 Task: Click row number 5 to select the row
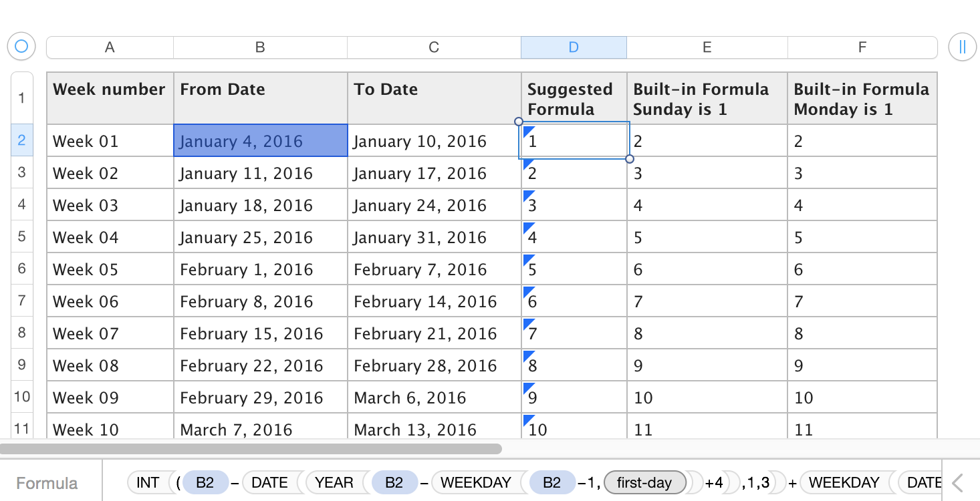coord(21,237)
